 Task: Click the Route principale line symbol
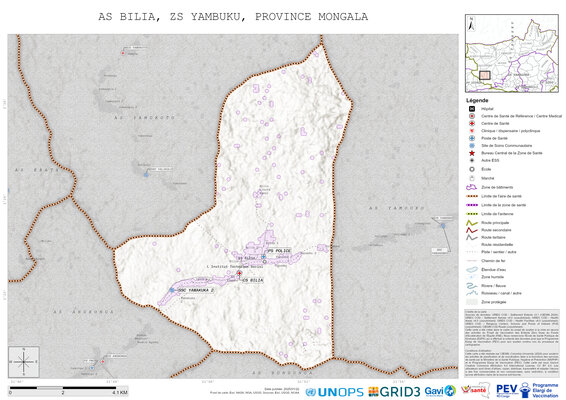472,223
